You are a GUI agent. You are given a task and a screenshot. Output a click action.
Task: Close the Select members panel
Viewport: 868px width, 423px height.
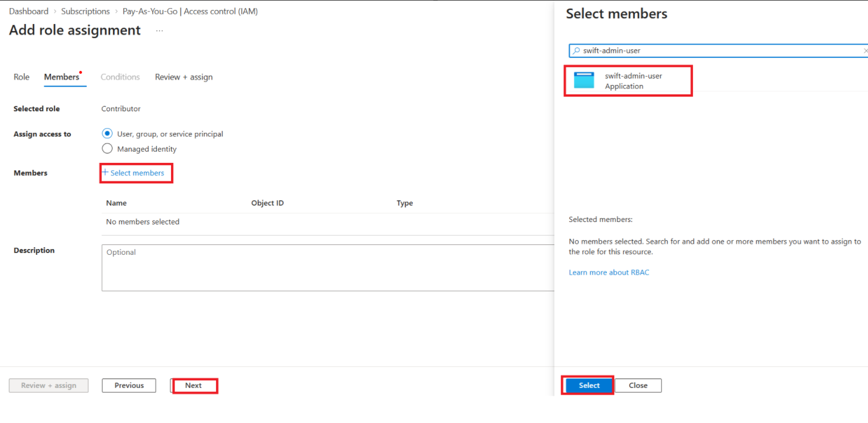[x=638, y=386]
